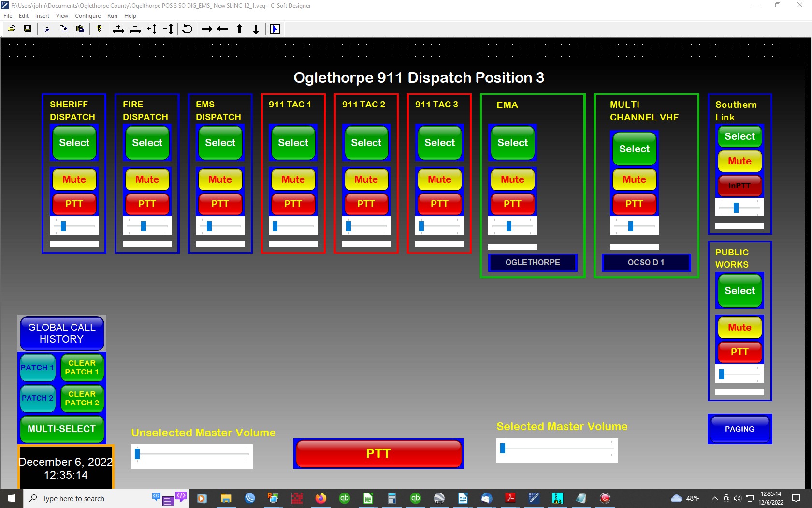Open GLOBAL CALL HISTORY
The image size is (812, 508).
point(61,333)
